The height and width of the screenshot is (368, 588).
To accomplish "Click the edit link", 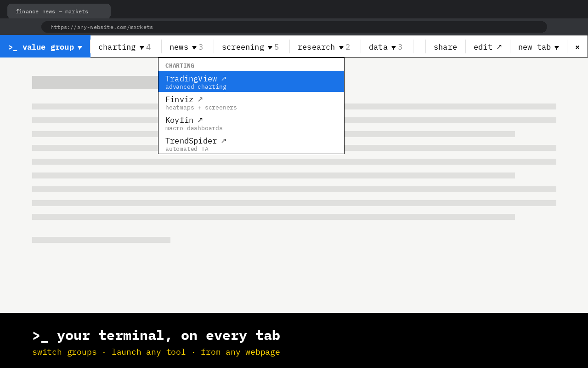I will click(487, 47).
